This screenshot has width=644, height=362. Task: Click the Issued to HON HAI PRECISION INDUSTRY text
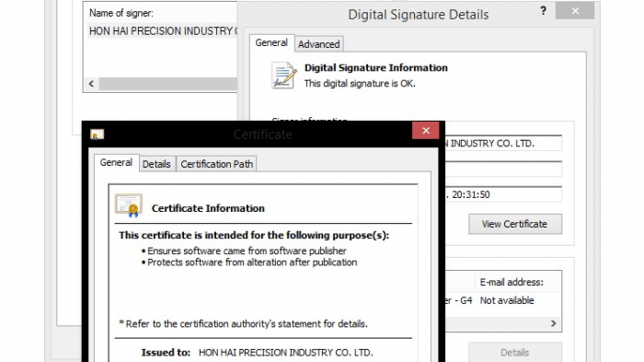286,353
